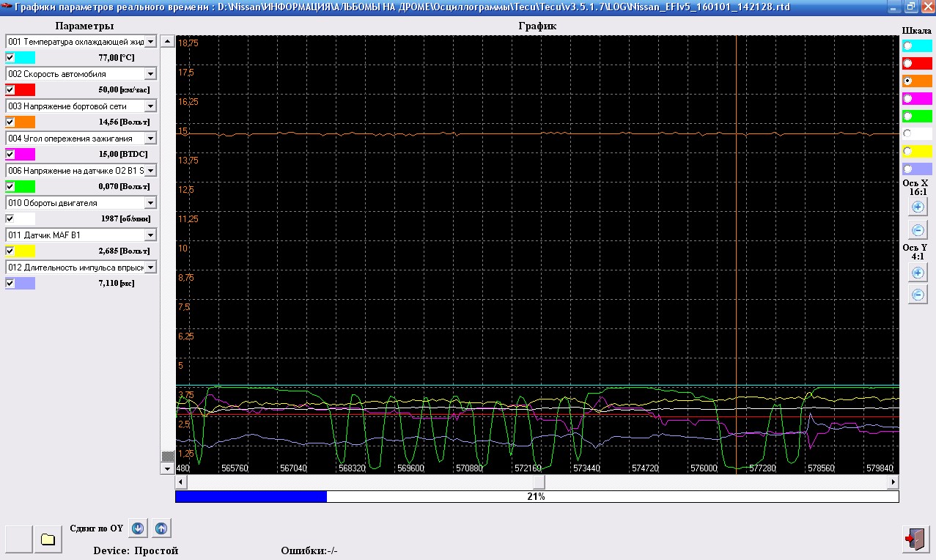Select the green scale radio button

click(908, 116)
